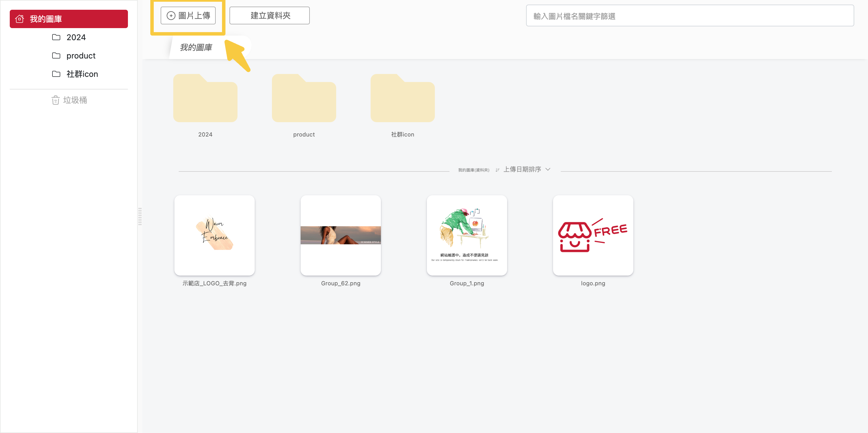This screenshot has width=868, height=433.
Task: Focus the image filename keyword filter field
Action: click(690, 16)
